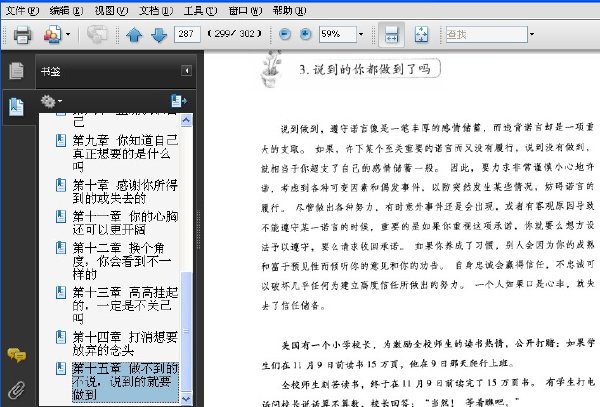The width and height of the screenshot is (600, 407).
Task: Open the Pages thumbnail panel icon
Action: pos(16,70)
